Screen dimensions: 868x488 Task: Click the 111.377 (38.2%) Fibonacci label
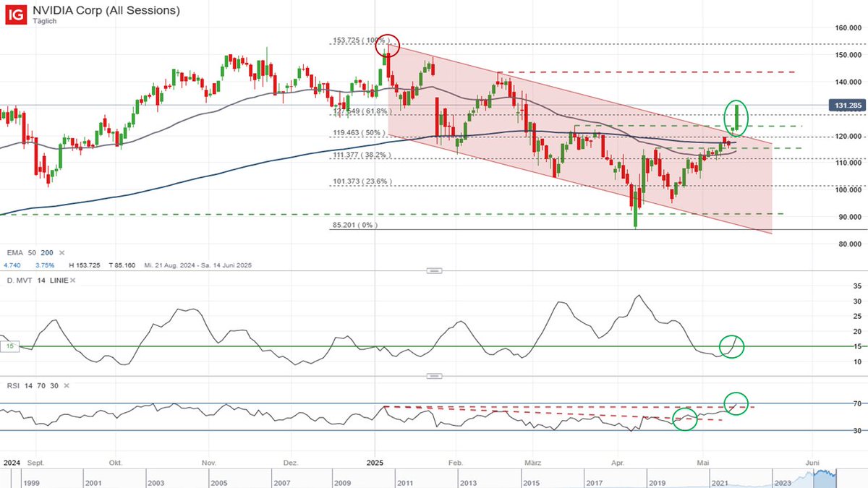click(x=362, y=155)
